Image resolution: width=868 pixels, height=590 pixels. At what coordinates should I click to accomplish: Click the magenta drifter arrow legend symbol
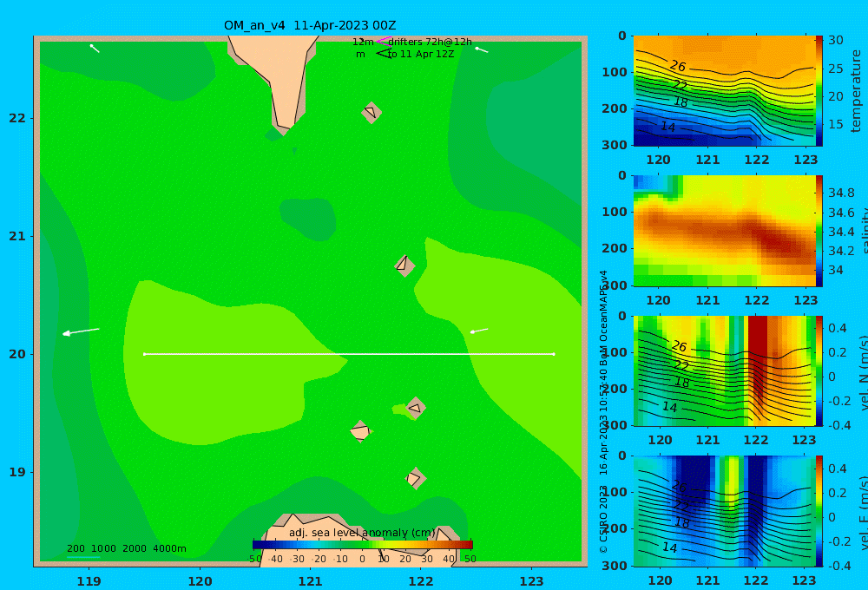pos(384,42)
